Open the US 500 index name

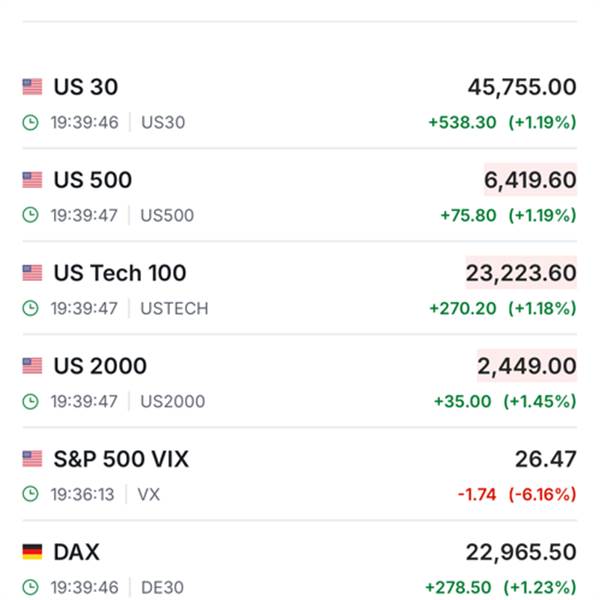click(92, 180)
